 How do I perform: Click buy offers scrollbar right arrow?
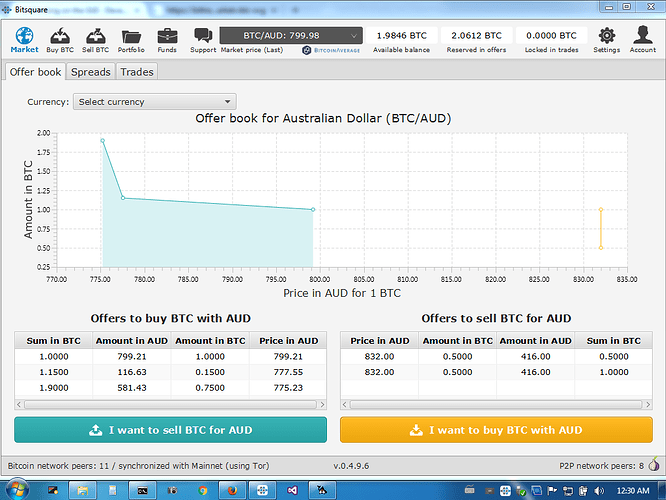click(322, 405)
